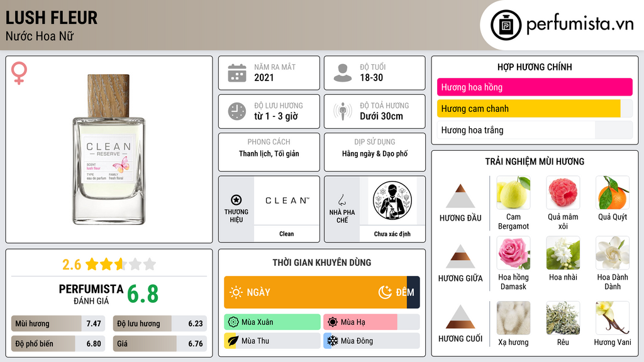Click the sillage icon beside Độ toả hương
Viewport: 644px width, 362px height.
coord(343,111)
